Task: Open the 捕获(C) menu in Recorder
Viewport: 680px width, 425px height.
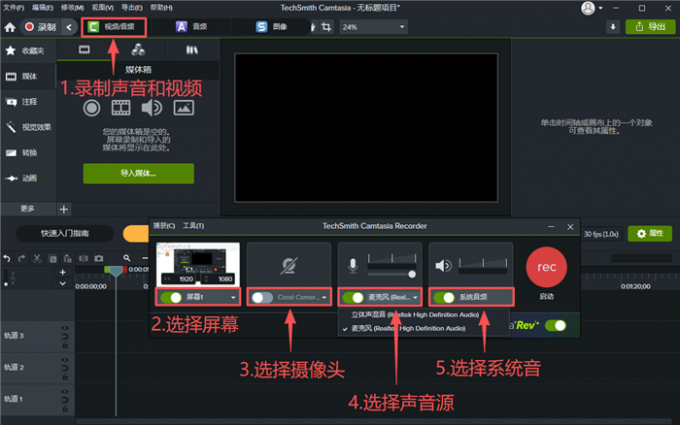Action: coord(164,226)
